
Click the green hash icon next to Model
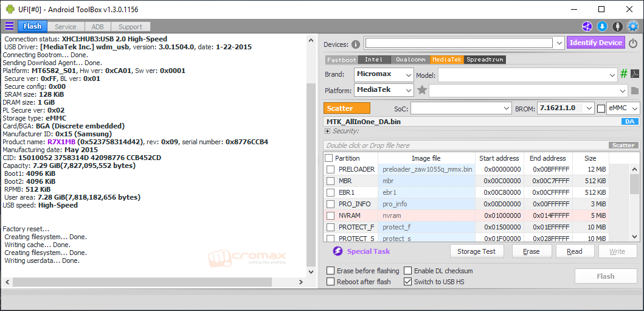(x=624, y=74)
